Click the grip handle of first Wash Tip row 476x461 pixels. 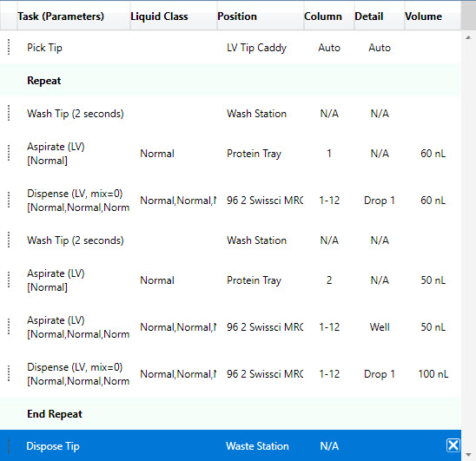coord(9,113)
